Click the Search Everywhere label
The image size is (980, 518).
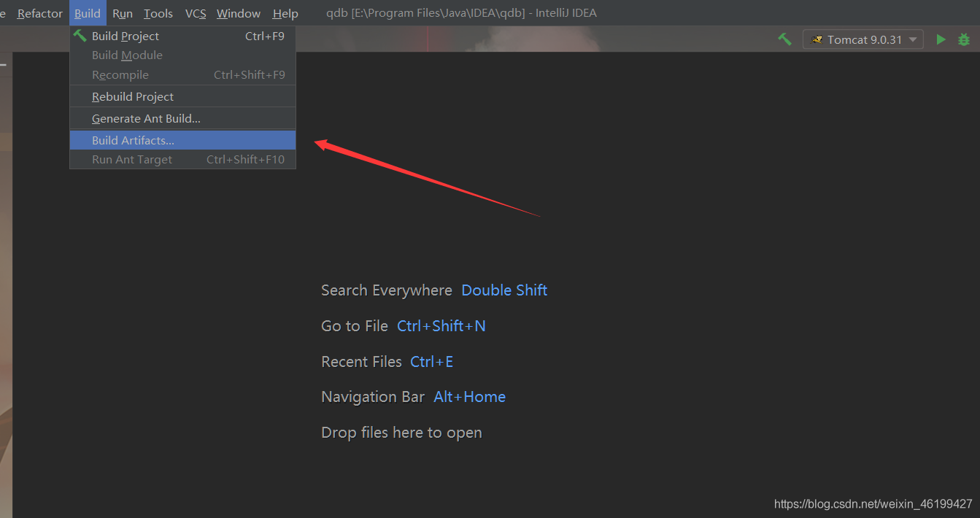coord(387,290)
